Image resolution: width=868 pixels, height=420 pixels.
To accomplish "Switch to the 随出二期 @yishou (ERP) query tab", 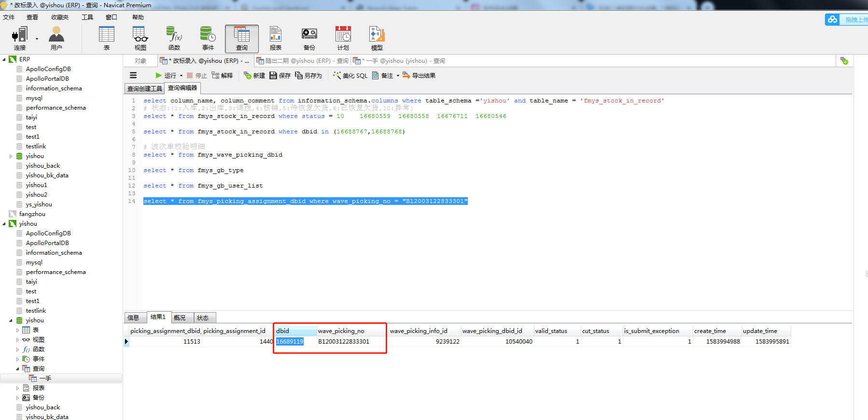I will 302,61.
